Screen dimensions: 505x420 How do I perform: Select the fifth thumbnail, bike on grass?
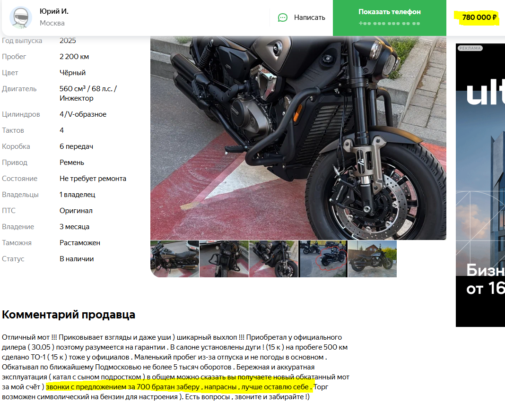(372, 259)
